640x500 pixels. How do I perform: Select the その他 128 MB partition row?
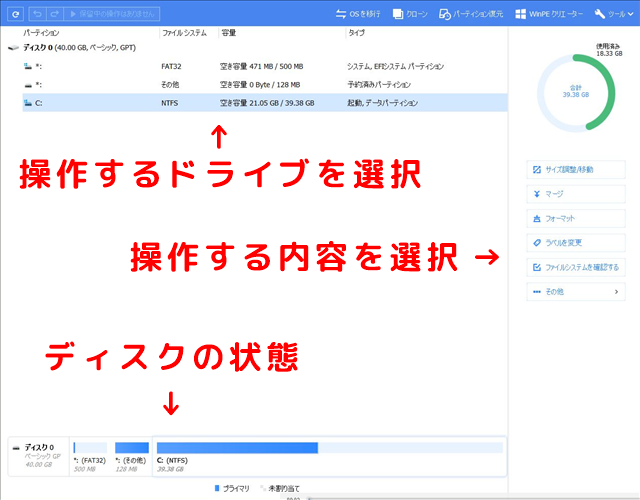click(265, 84)
